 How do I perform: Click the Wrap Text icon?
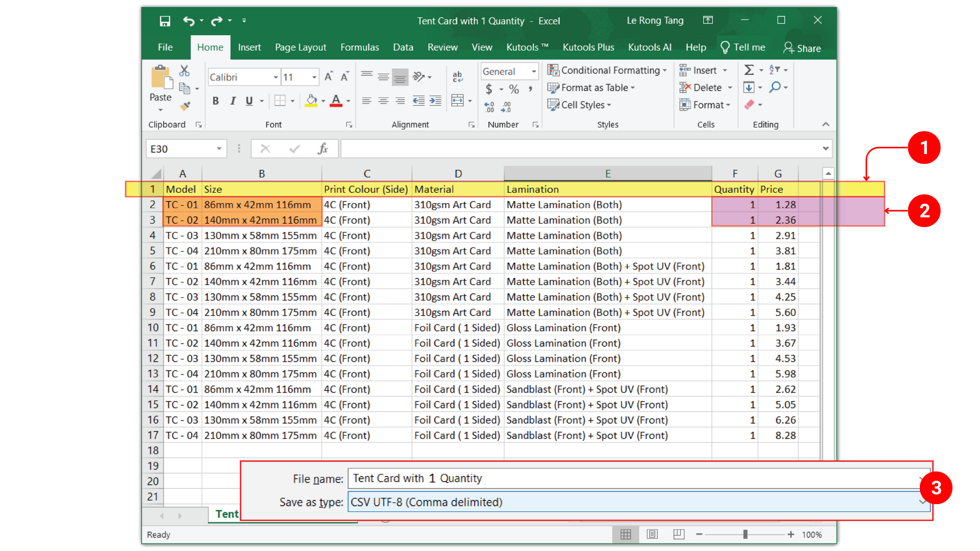point(457,77)
